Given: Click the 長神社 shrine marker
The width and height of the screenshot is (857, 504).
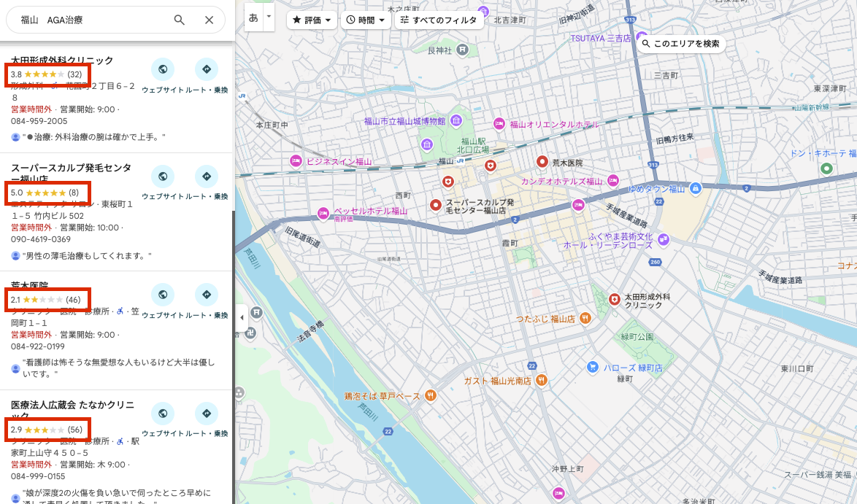Looking at the screenshot, I should point(463,50).
